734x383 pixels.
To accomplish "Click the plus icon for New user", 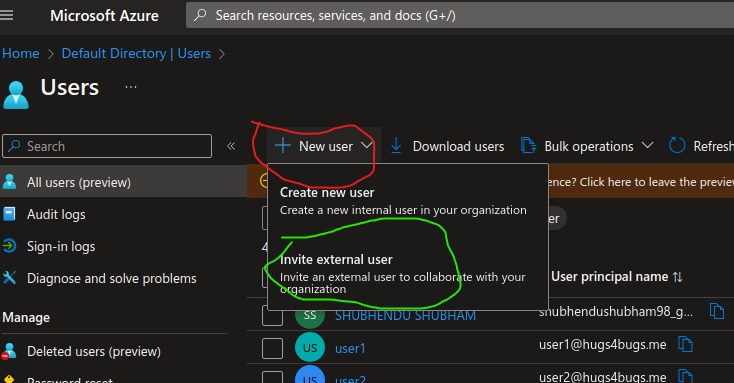I will tap(283, 146).
